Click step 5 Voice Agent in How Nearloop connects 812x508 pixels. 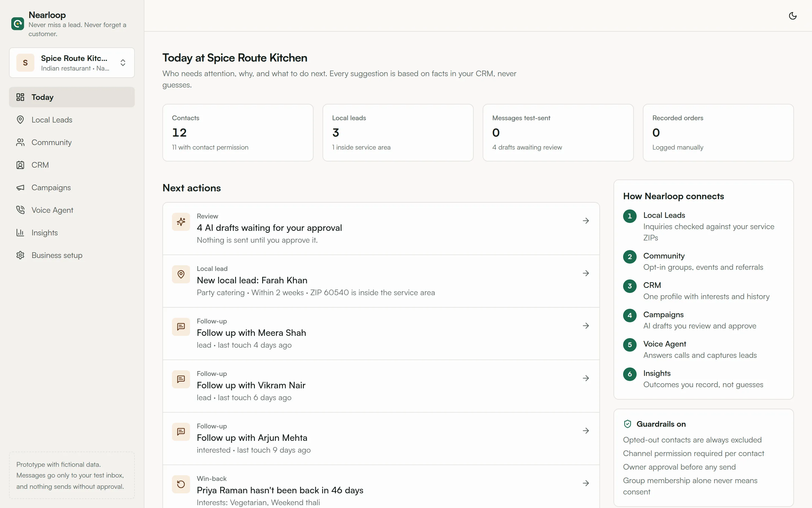click(x=704, y=349)
